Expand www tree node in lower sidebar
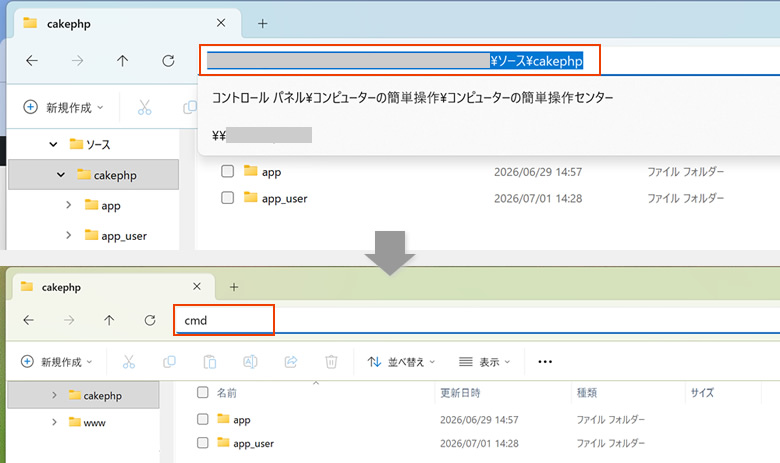This screenshot has width=780, height=463. coord(54,422)
